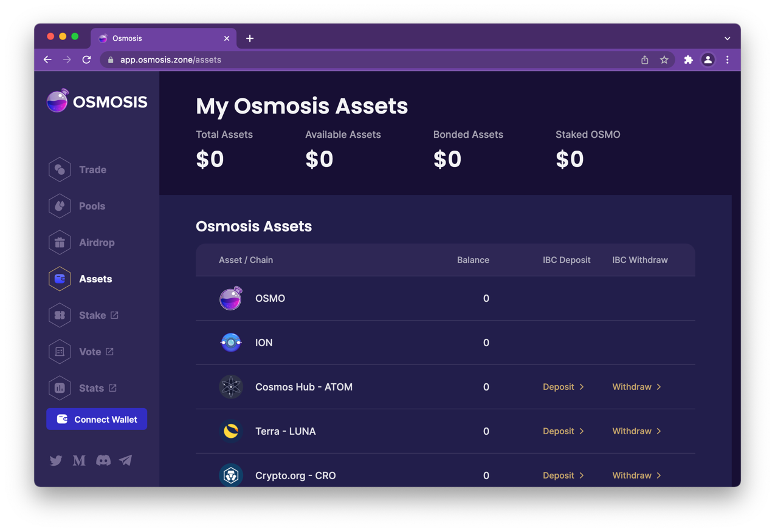
Task: Click the share page icon in address bar
Action: tap(644, 60)
